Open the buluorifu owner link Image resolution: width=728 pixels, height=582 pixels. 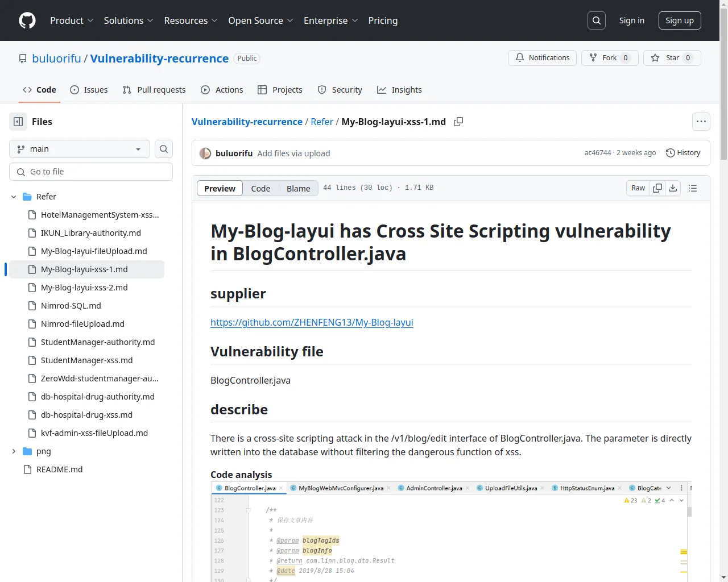click(x=57, y=59)
